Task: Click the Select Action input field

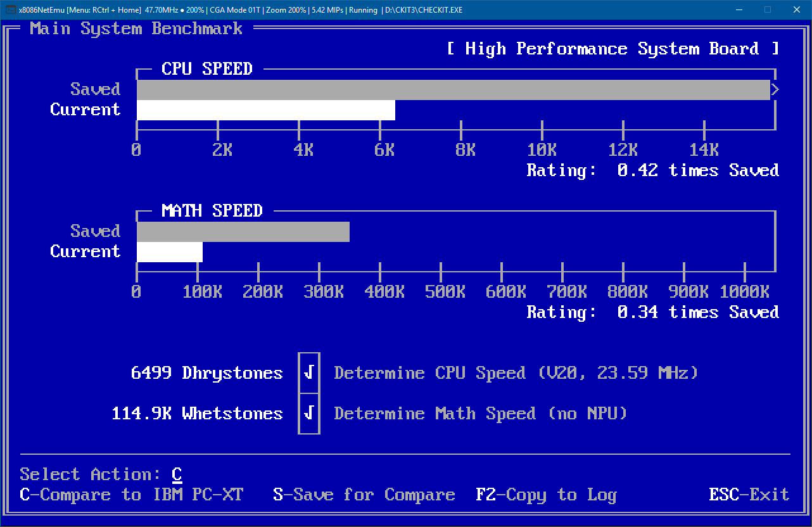Action: point(177,474)
